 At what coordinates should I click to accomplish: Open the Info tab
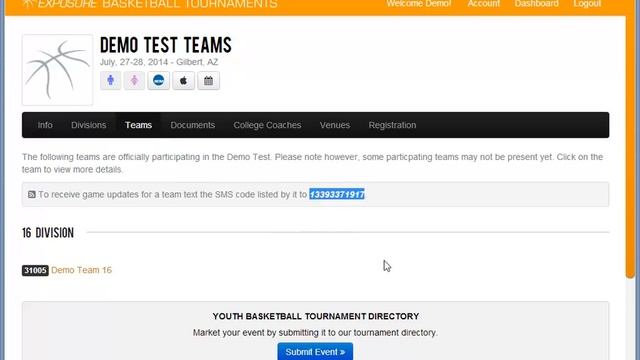click(x=45, y=125)
